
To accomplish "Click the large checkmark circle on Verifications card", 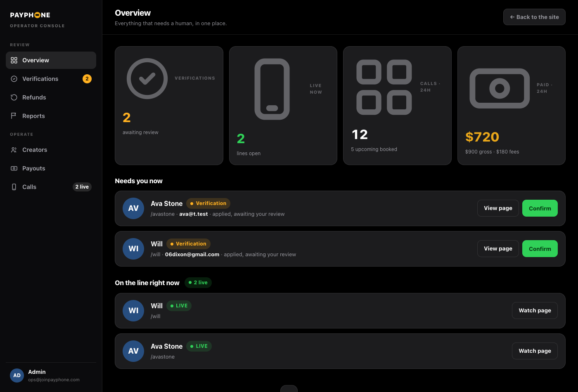I will point(147,78).
